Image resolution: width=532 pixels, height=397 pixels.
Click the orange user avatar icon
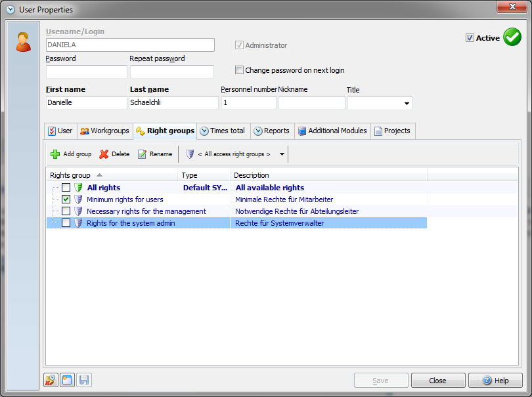click(x=24, y=41)
